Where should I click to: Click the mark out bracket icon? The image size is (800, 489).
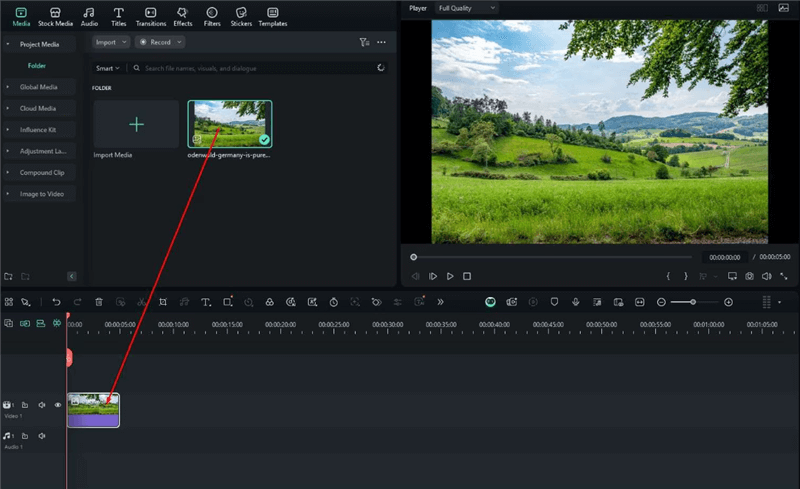pyautogui.click(x=686, y=276)
